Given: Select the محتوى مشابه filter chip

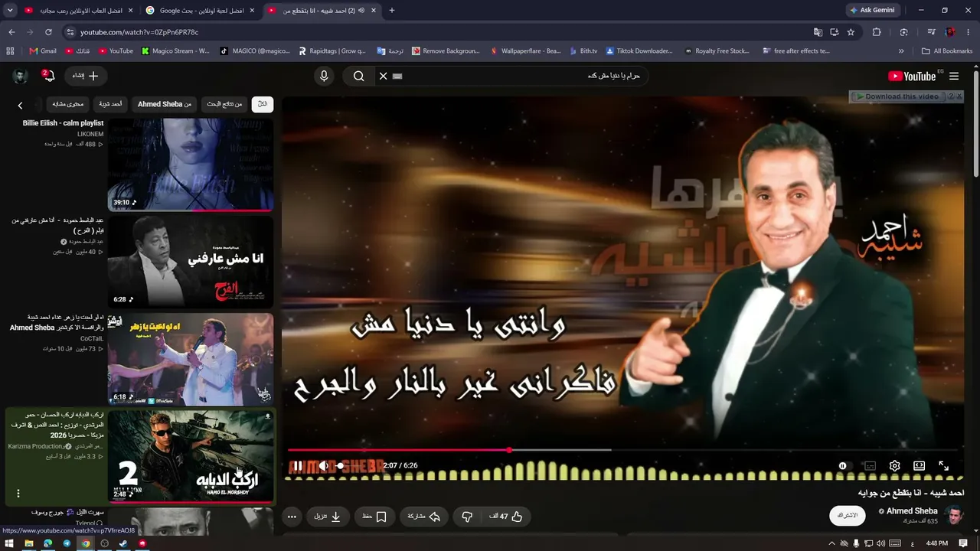Looking at the screenshot, I should coord(67,104).
